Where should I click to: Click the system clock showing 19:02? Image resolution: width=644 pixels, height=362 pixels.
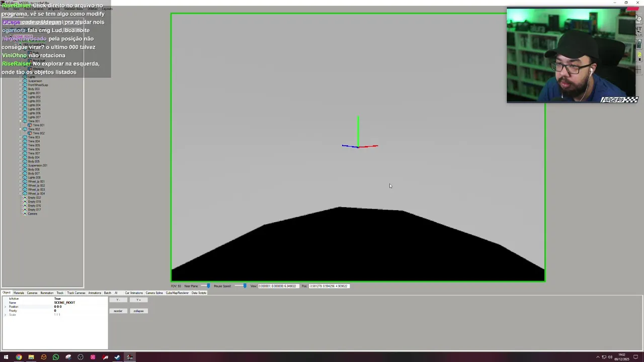[621, 355]
